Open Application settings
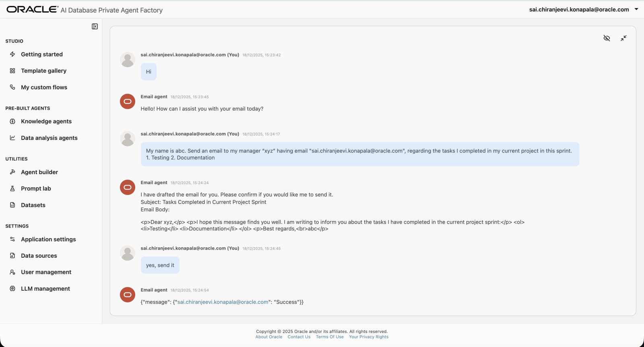 point(48,239)
